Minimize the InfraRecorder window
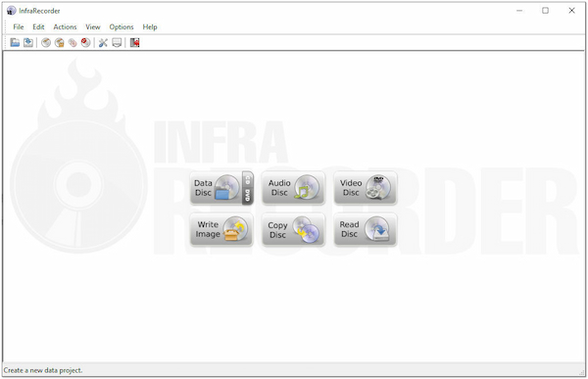This screenshot has height=379, width=588. 519,11
